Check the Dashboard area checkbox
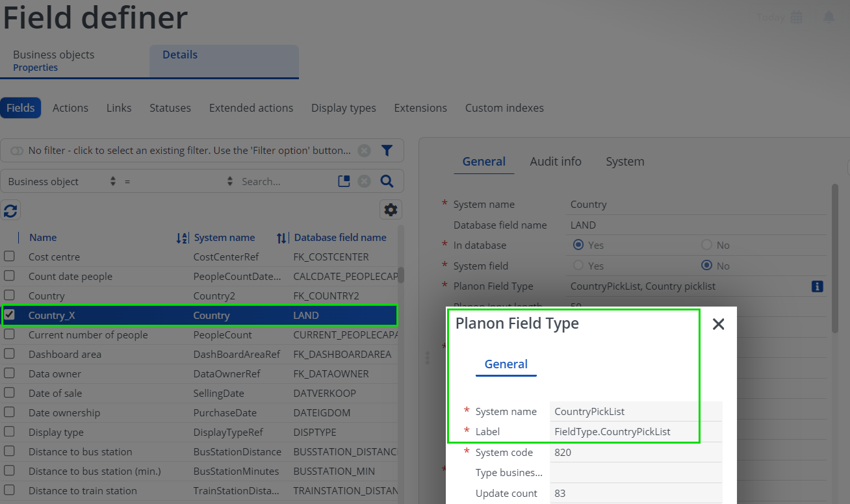Image resolution: width=850 pixels, height=504 pixels. pyautogui.click(x=9, y=354)
